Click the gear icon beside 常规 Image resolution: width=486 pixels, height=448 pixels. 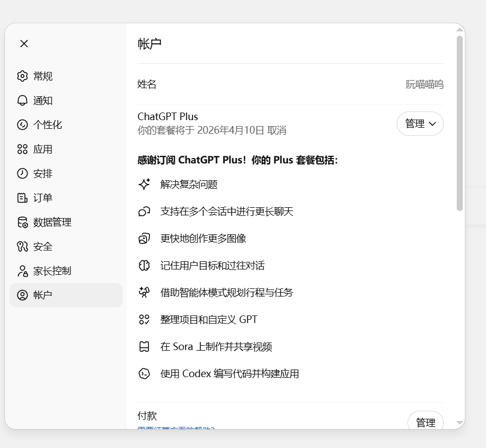[22, 76]
